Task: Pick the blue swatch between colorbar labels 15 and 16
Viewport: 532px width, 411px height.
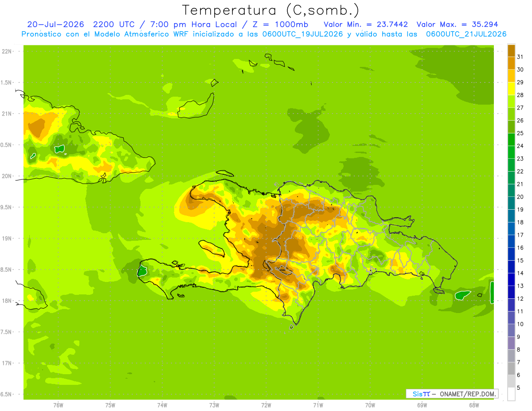Action: [x=511, y=254]
